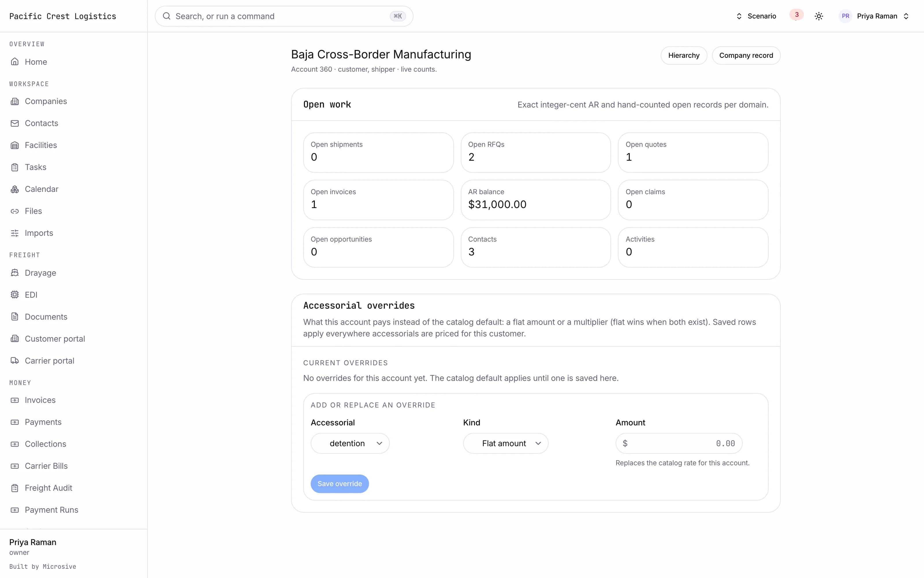Image resolution: width=924 pixels, height=578 pixels.
Task: Click the Drayage icon
Action: [14, 273]
